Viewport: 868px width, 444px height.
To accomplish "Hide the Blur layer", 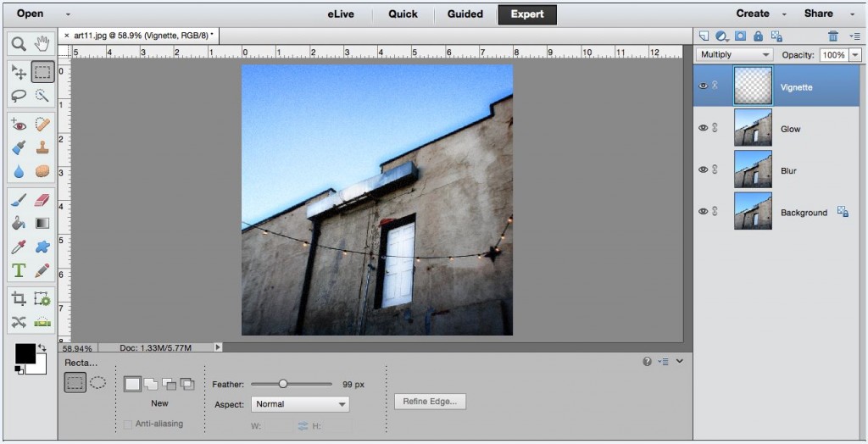I will point(703,170).
